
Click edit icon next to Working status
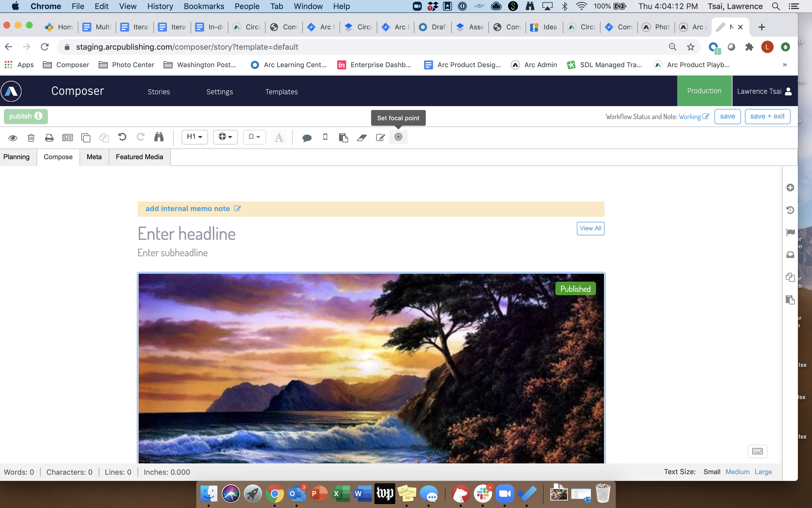click(706, 117)
